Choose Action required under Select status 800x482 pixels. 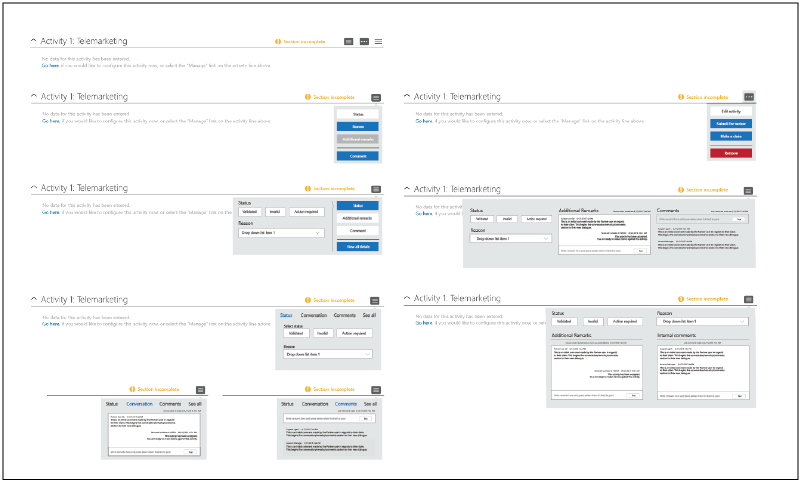coord(355,333)
